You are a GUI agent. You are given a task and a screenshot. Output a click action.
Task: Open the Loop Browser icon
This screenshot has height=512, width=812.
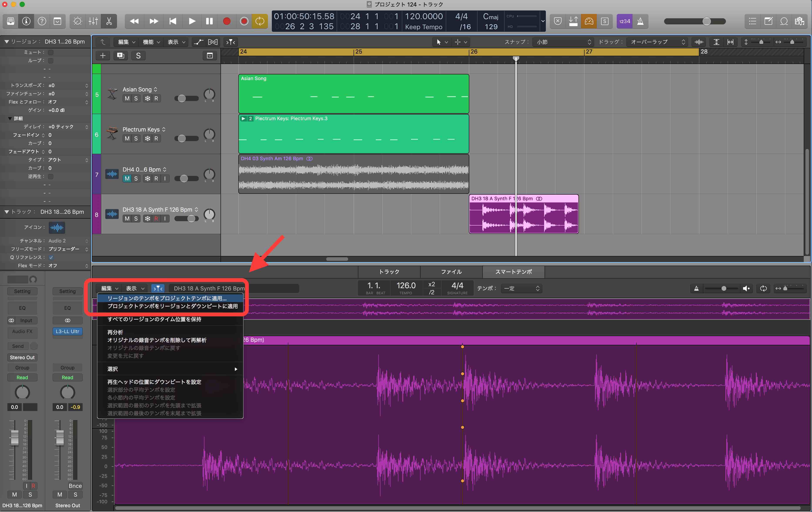point(784,21)
